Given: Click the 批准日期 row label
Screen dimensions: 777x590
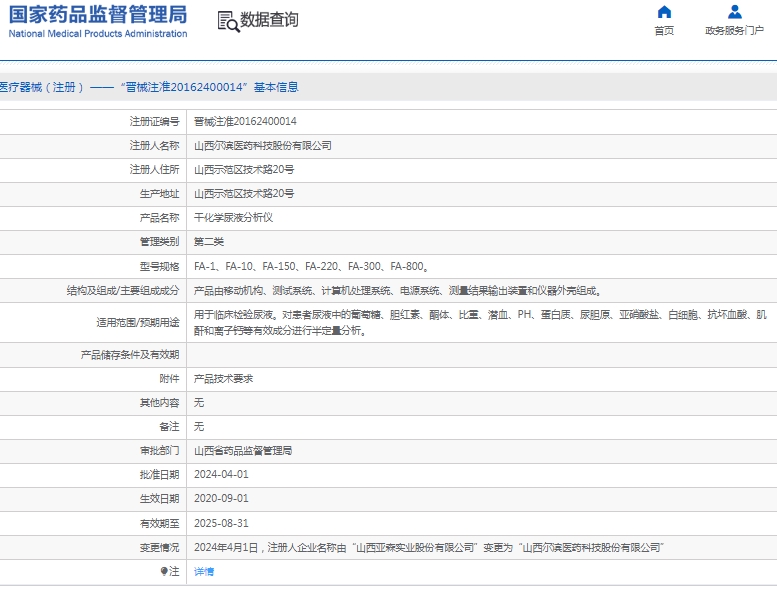Looking at the screenshot, I should 159,475.
